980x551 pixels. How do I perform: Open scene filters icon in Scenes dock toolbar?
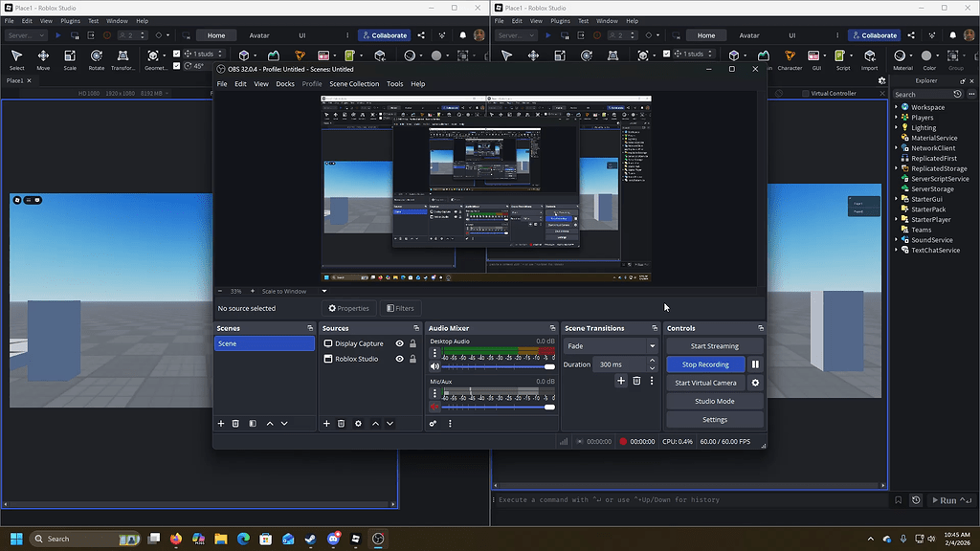click(253, 424)
